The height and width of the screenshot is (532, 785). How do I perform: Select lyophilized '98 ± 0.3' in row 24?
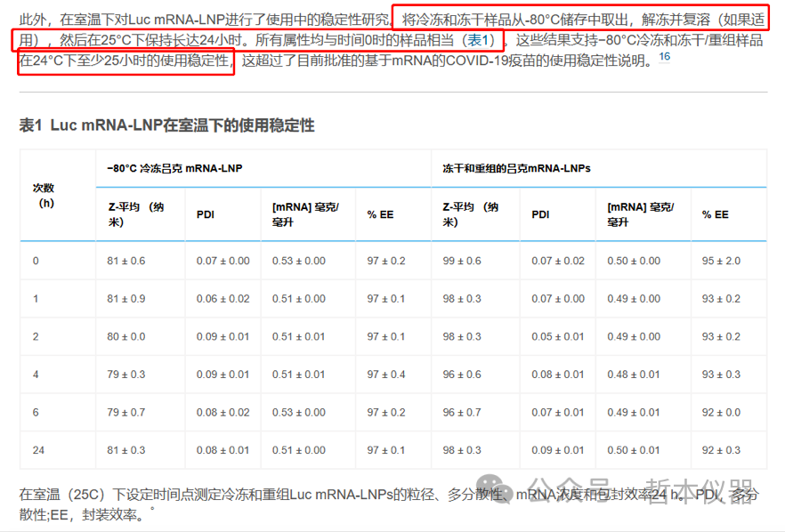[x=462, y=450]
